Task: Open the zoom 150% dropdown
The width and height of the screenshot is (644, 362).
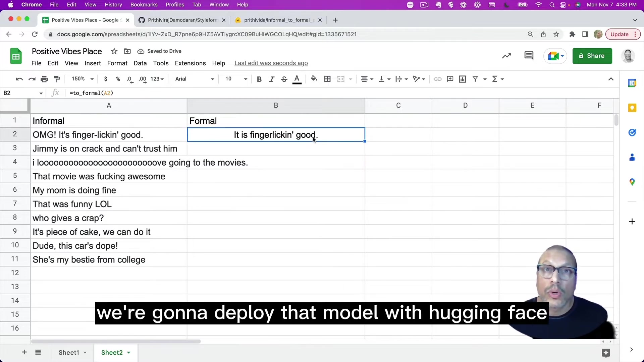Action: (83, 79)
